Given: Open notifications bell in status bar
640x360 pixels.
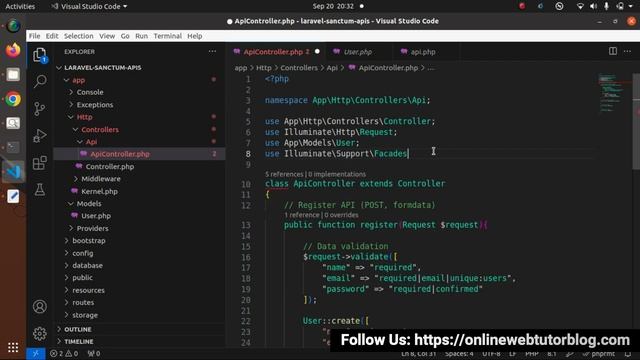Looking at the screenshot, I should 628,354.
